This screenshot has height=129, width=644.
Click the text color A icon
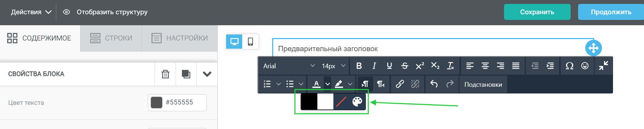click(x=316, y=84)
